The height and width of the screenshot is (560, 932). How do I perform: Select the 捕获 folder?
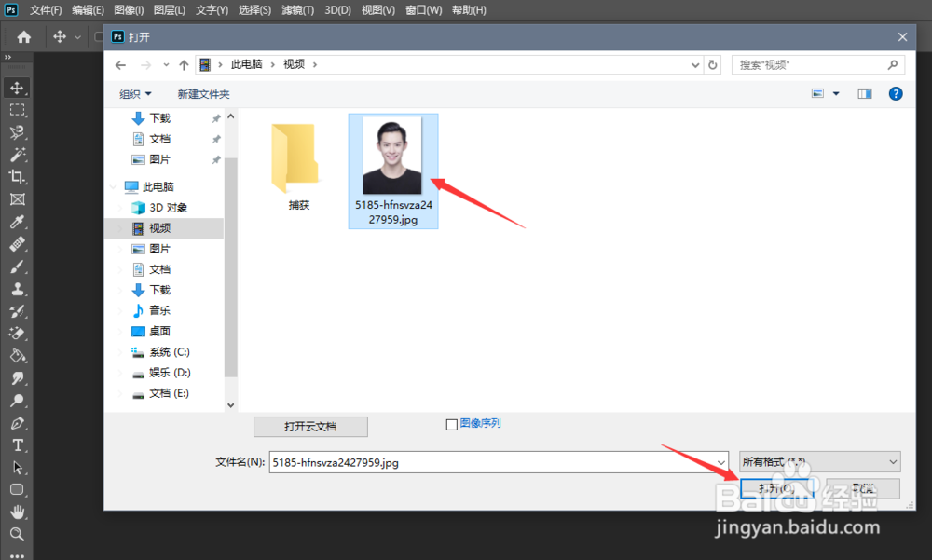coord(298,167)
